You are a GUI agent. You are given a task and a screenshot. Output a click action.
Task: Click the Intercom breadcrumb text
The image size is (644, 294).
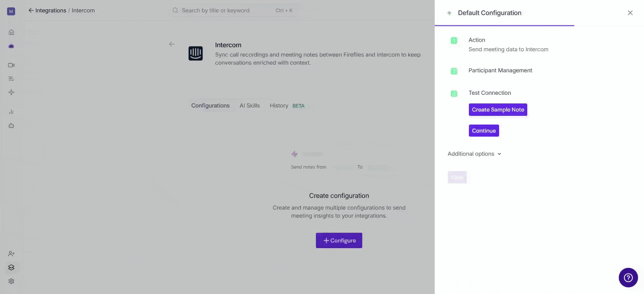coord(83,10)
